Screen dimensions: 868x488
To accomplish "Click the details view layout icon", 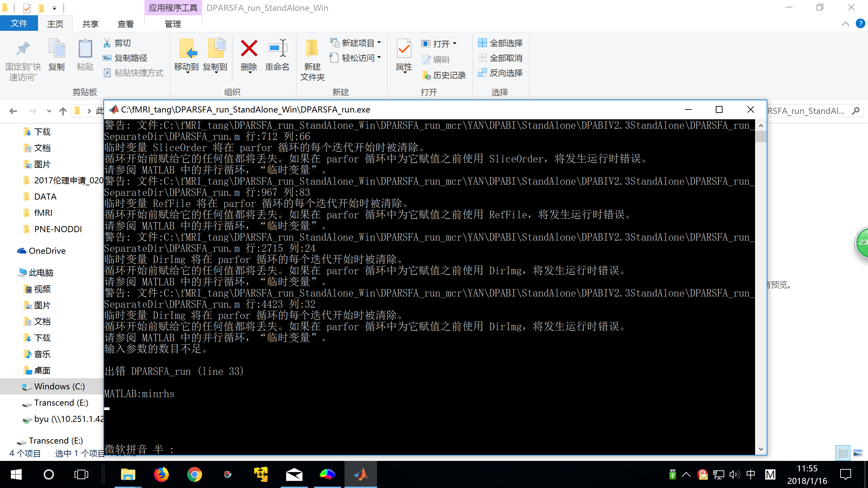I will (x=843, y=453).
